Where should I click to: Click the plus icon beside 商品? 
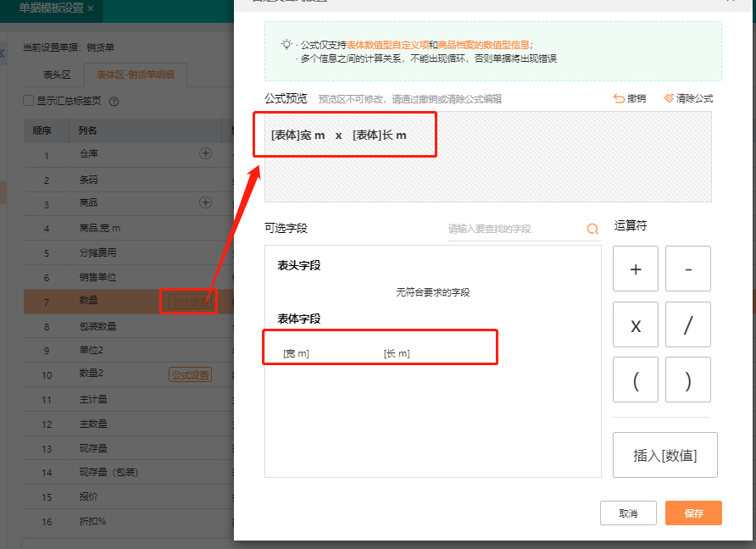coord(205,202)
